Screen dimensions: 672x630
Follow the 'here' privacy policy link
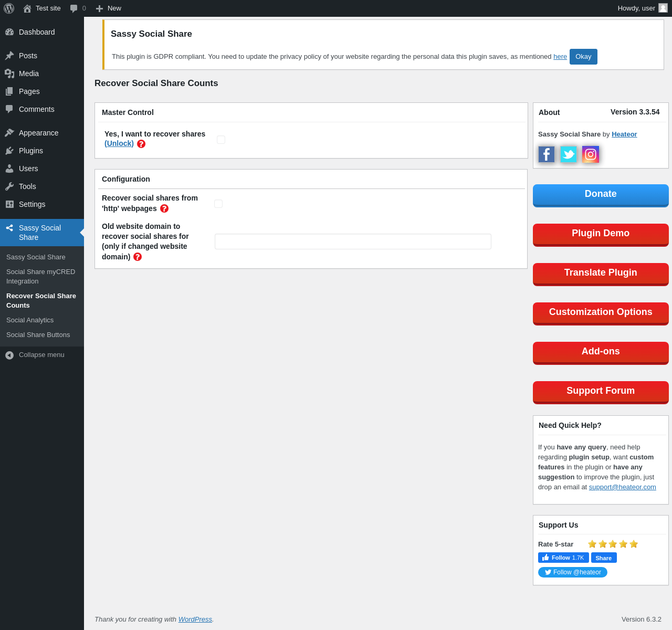(x=560, y=57)
